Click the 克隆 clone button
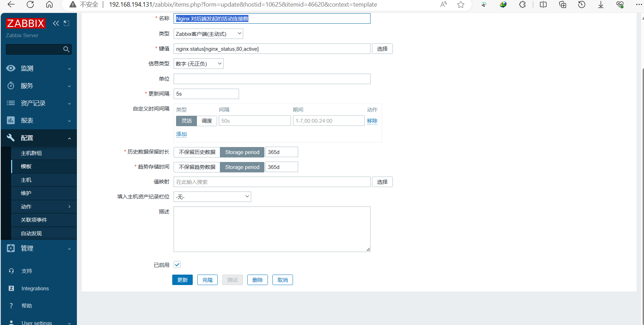 (207, 280)
